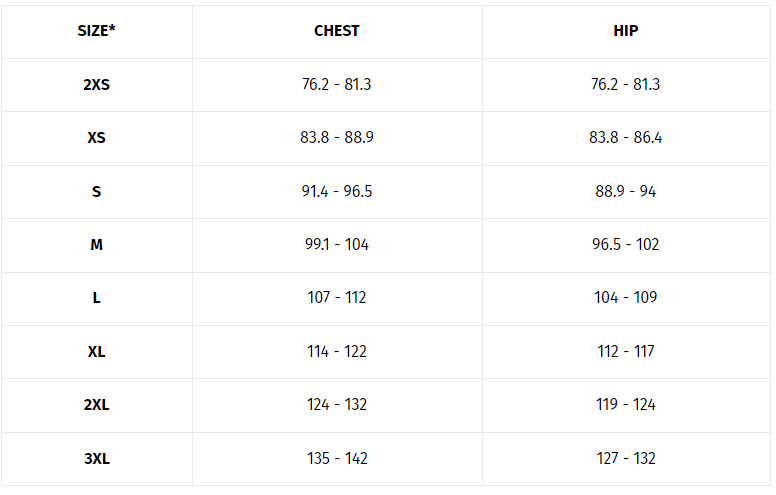Click chest value 76.2 - 81.3
Image resolution: width=776 pixels, height=495 pixels.
(x=337, y=84)
